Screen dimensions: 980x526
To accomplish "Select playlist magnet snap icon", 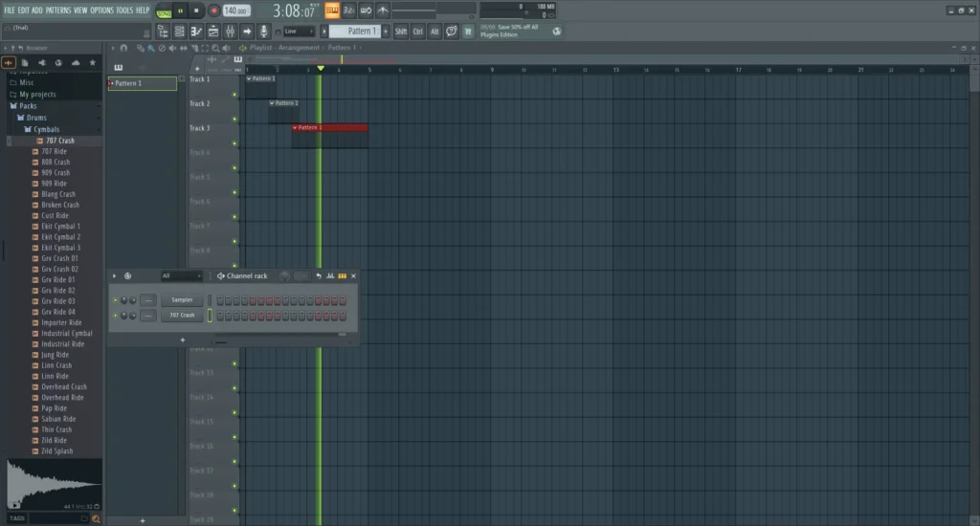I will [x=123, y=48].
